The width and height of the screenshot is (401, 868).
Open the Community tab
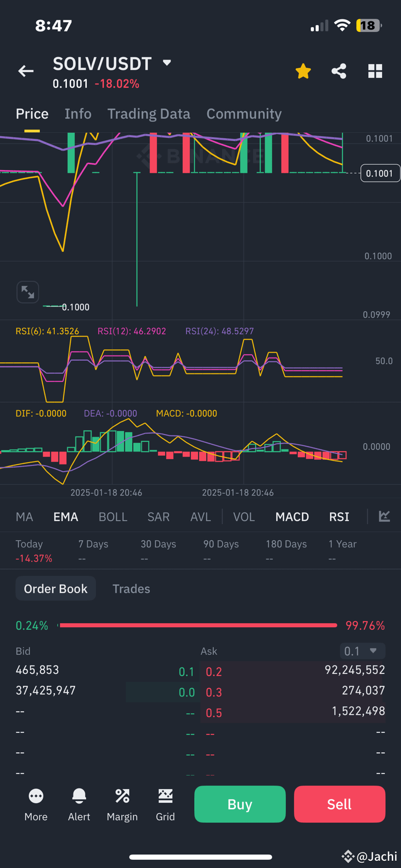[x=244, y=114]
